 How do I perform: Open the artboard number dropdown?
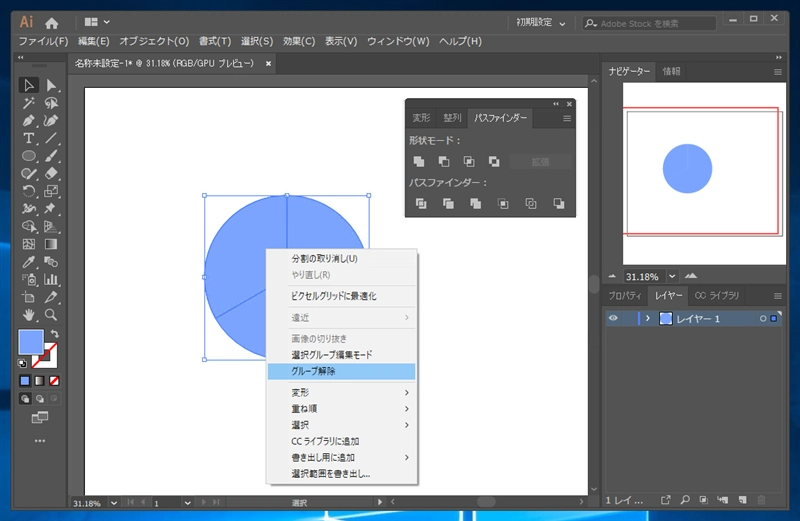pos(187,503)
